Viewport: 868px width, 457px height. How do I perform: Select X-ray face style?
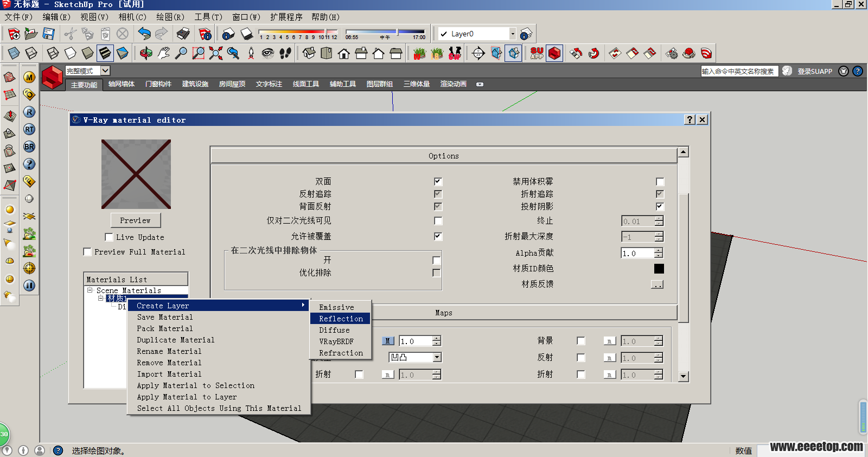tap(14, 53)
